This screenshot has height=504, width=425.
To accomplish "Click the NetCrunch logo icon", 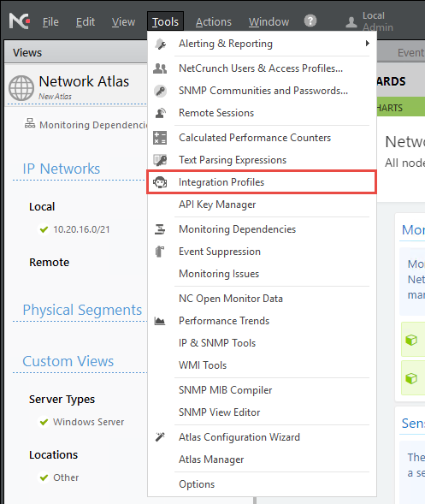I will 20,21.
